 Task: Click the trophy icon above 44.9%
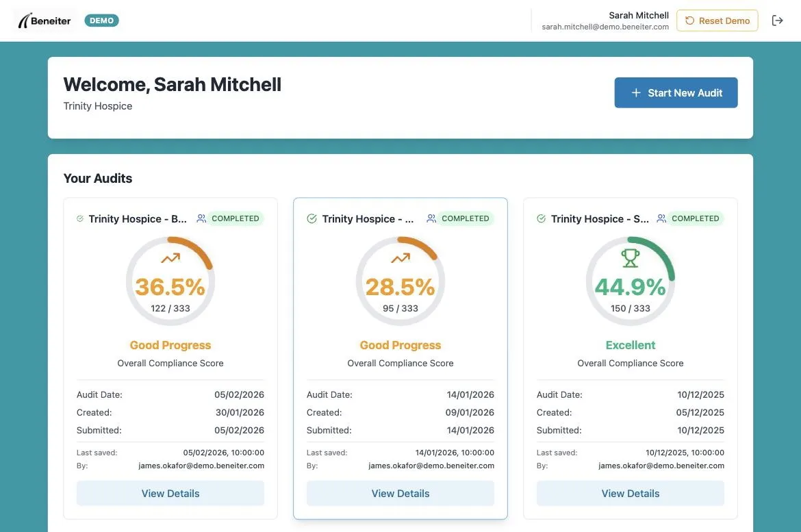point(631,258)
